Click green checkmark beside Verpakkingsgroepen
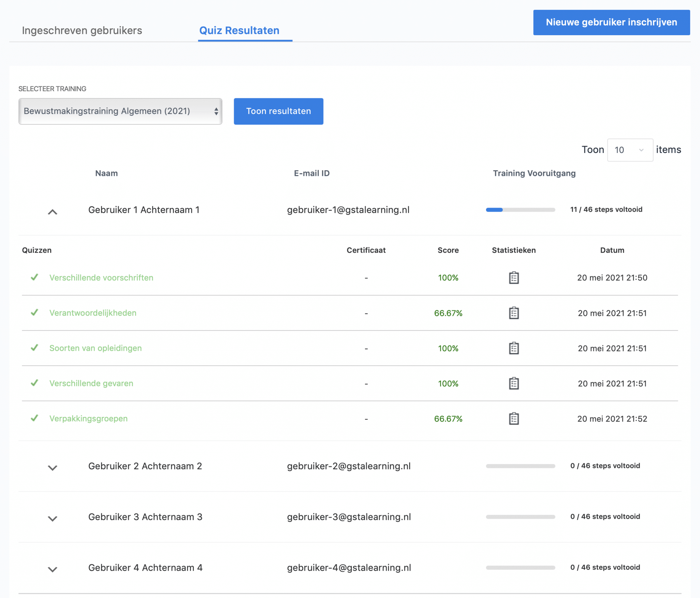Viewport: 700px width, 598px height. [34, 418]
